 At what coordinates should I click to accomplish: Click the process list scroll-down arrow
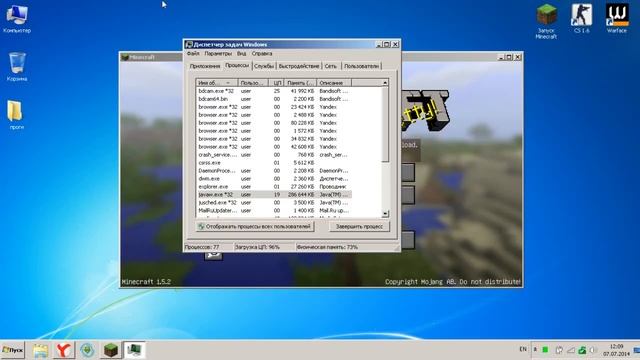(x=385, y=214)
